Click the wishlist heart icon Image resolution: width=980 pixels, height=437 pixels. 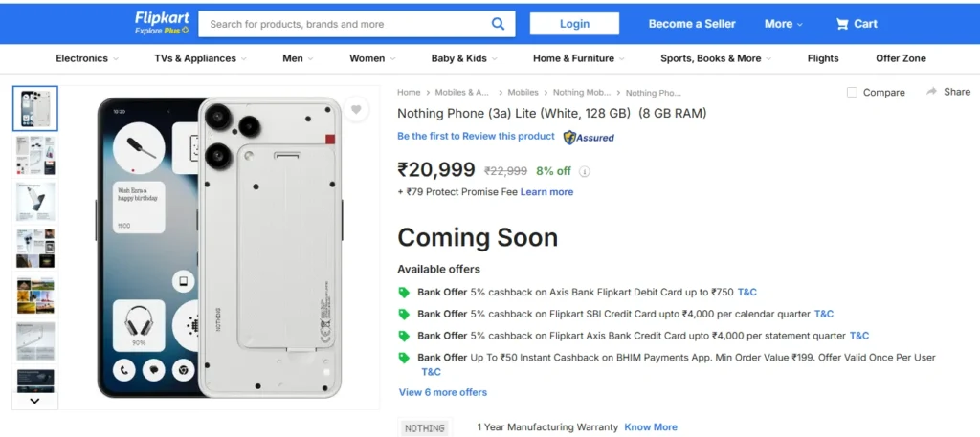(356, 110)
